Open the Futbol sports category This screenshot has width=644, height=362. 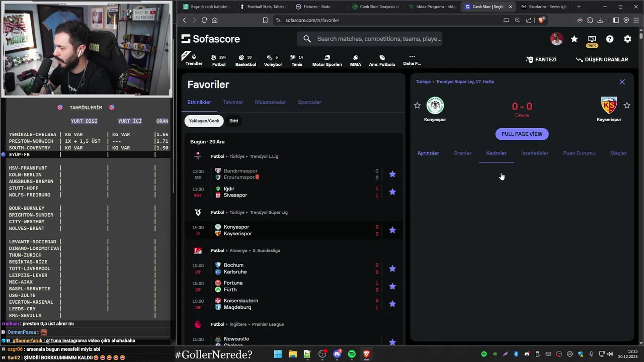pyautogui.click(x=218, y=60)
